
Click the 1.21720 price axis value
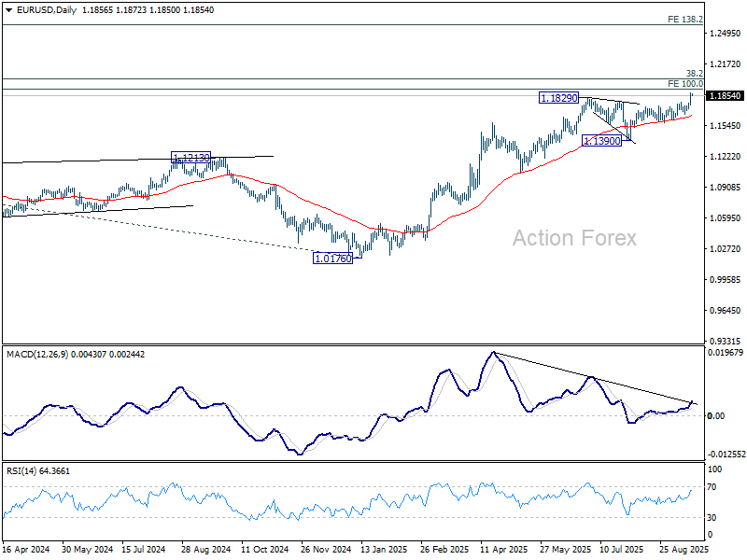tap(726, 63)
